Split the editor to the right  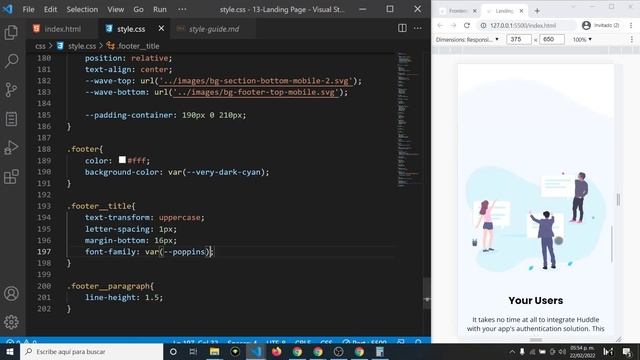[402, 28]
